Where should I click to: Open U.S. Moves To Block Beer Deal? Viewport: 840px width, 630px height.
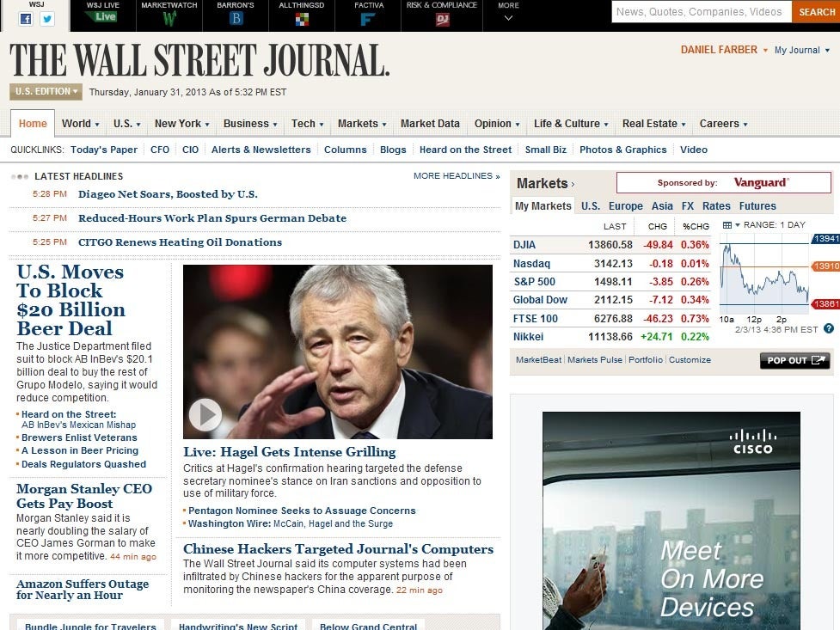tap(71, 300)
